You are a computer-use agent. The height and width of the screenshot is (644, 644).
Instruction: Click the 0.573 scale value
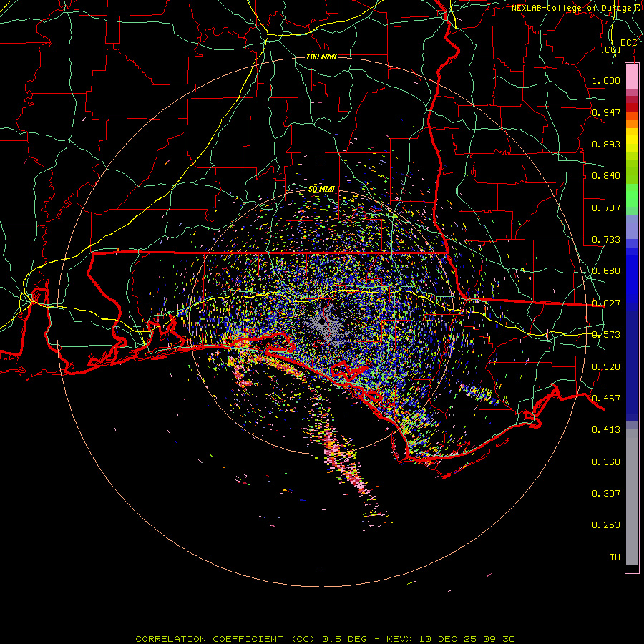click(606, 335)
